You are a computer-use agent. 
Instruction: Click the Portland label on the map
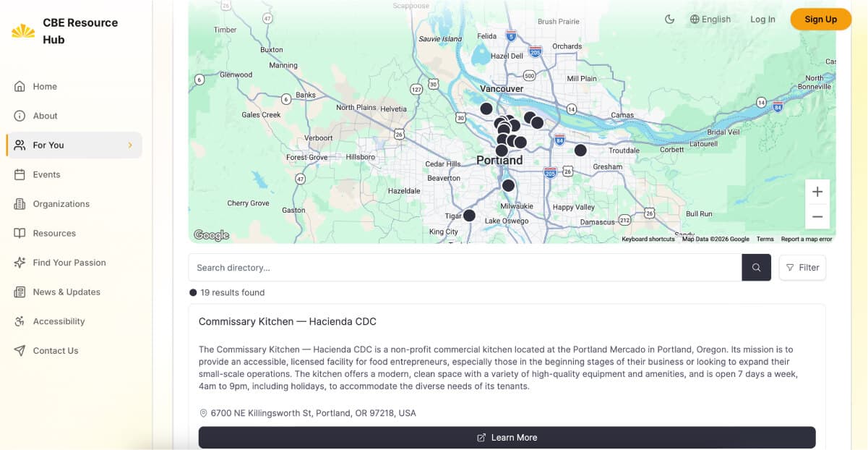click(x=499, y=160)
